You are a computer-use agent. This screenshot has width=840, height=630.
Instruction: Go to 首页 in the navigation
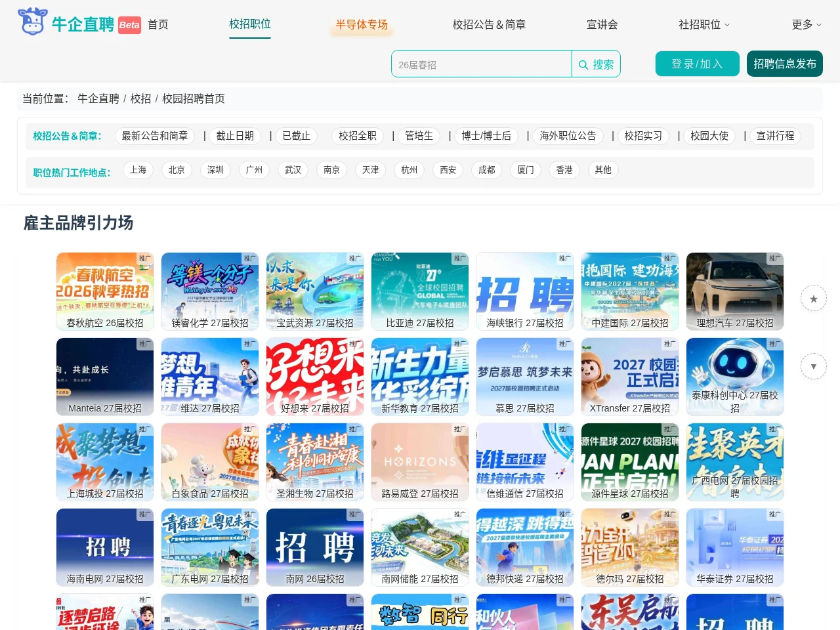tap(158, 24)
